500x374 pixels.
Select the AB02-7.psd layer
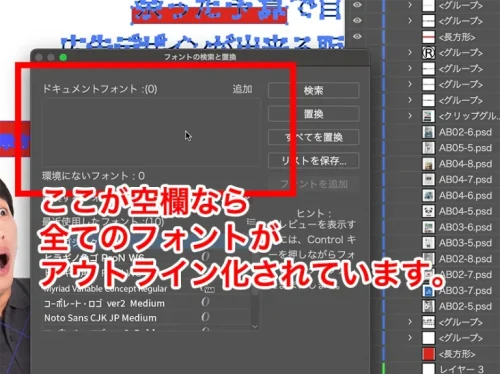[465, 274]
